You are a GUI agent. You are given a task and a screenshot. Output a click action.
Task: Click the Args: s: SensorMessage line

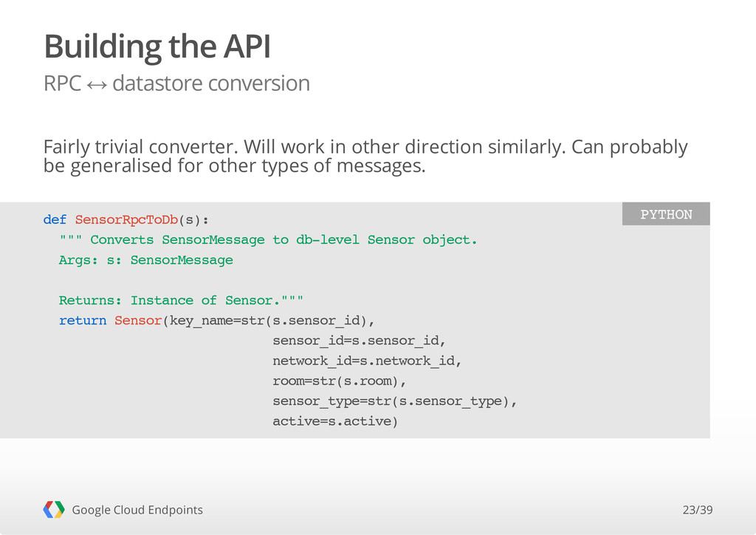pyautogui.click(x=145, y=261)
